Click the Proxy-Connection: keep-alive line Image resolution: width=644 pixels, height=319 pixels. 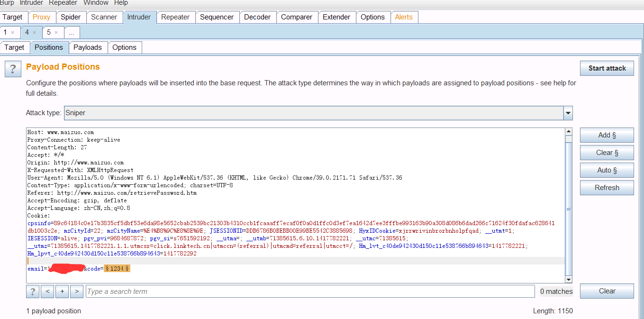click(74, 140)
